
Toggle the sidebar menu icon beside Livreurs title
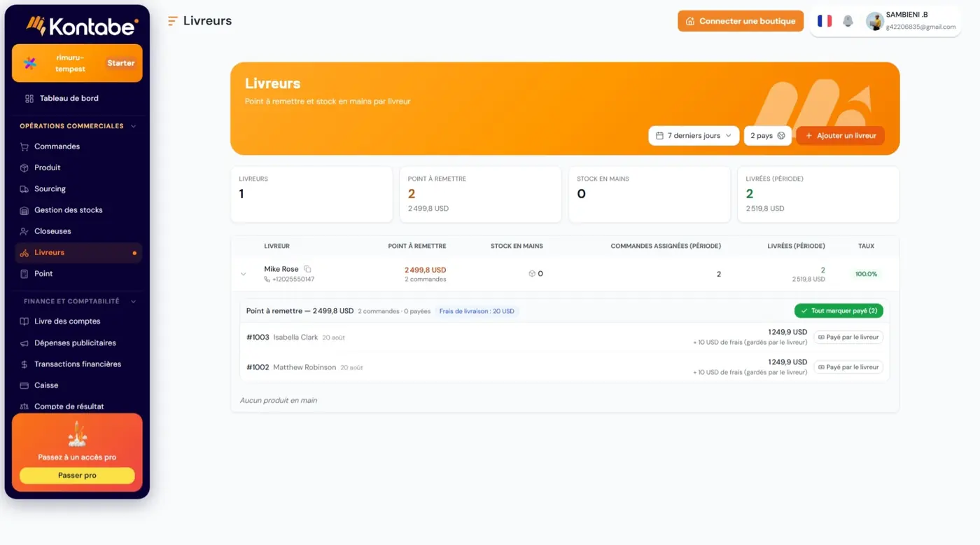click(x=172, y=21)
